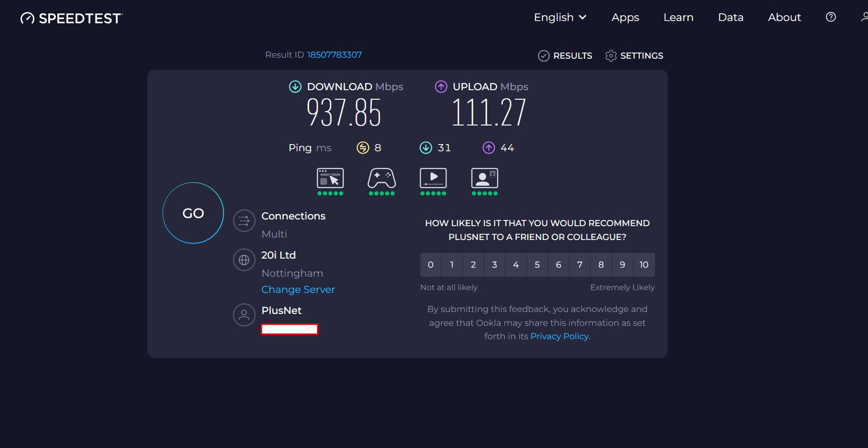The image size is (868, 448).
Task: Select rating 10 for PlusNet
Action: point(644,265)
